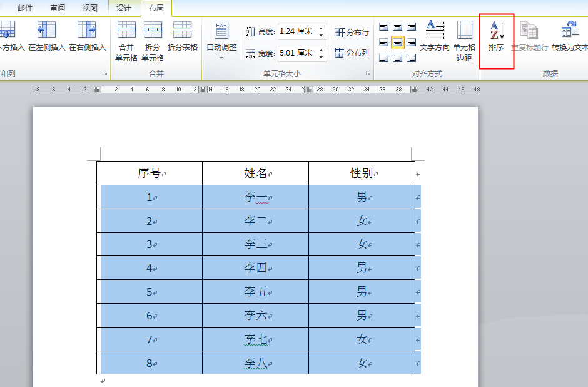Image resolution: width=588 pixels, height=387 pixels.
Task: Select the top-left alignment button
Action: [383, 27]
